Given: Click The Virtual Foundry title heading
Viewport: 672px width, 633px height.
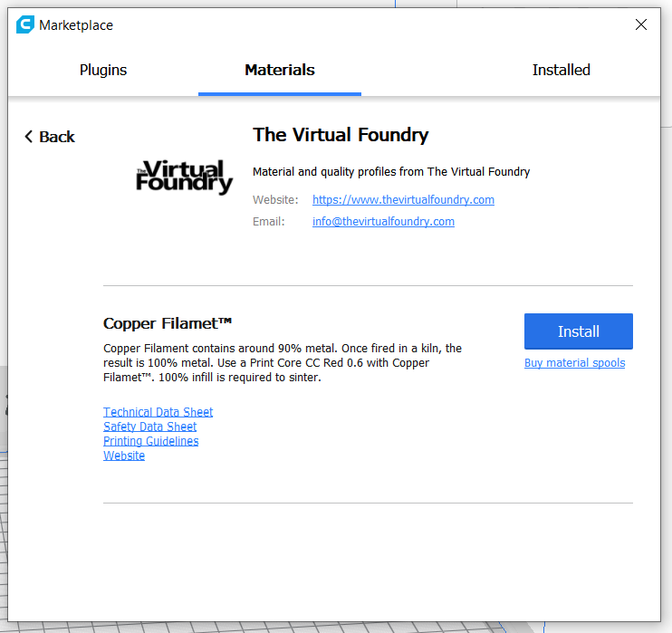Looking at the screenshot, I should pos(341,135).
